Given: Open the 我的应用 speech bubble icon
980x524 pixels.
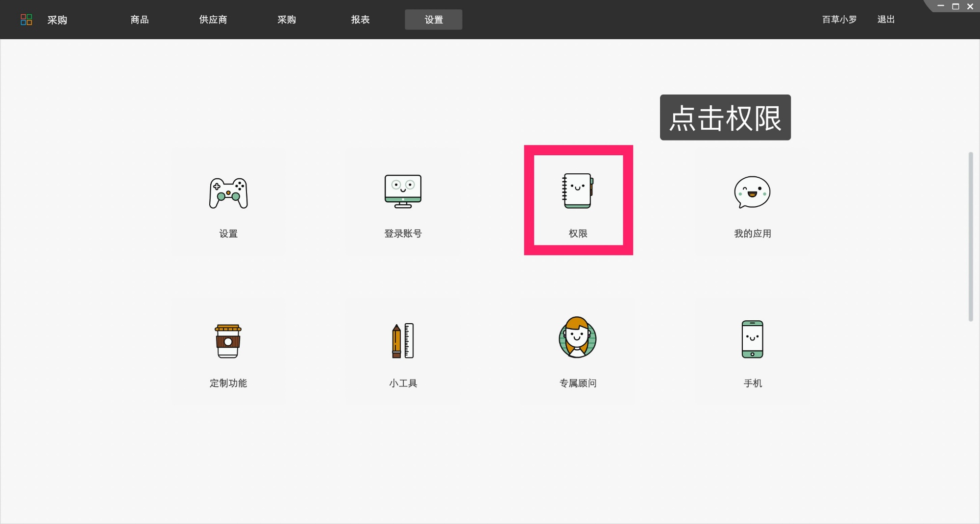Looking at the screenshot, I should (752, 192).
